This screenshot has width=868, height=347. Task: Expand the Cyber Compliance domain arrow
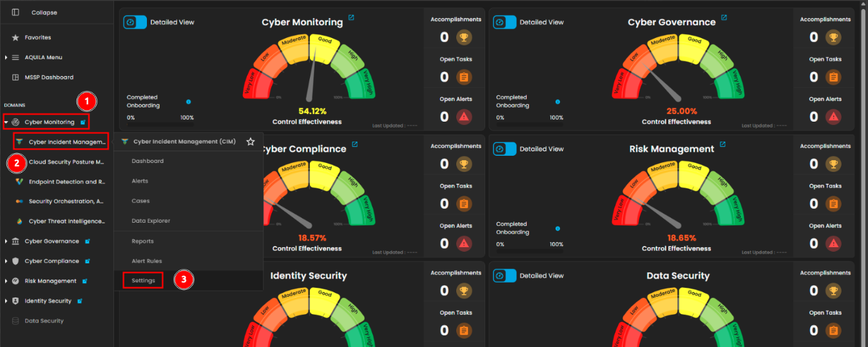(6, 261)
